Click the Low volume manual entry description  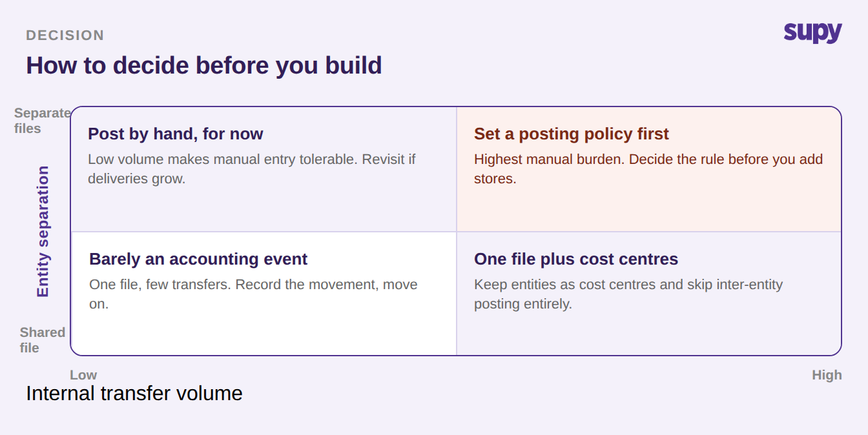pos(252,168)
